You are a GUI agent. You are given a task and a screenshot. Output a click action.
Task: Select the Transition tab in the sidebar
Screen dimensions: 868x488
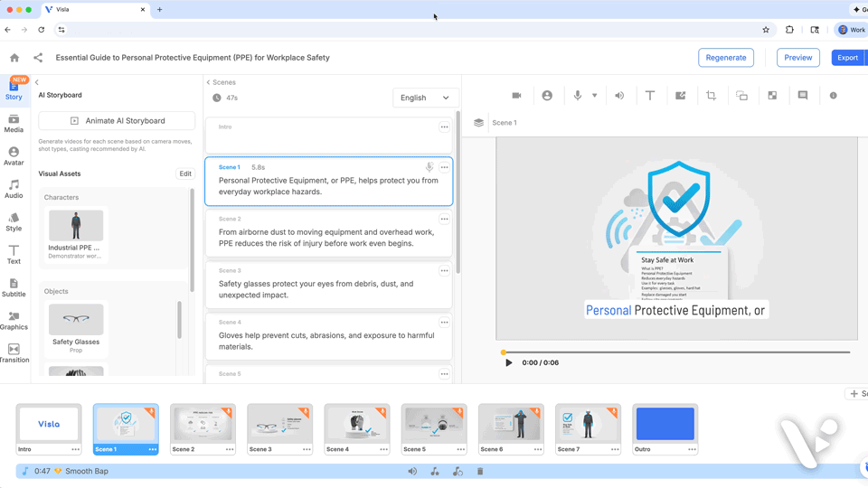[x=14, y=353]
